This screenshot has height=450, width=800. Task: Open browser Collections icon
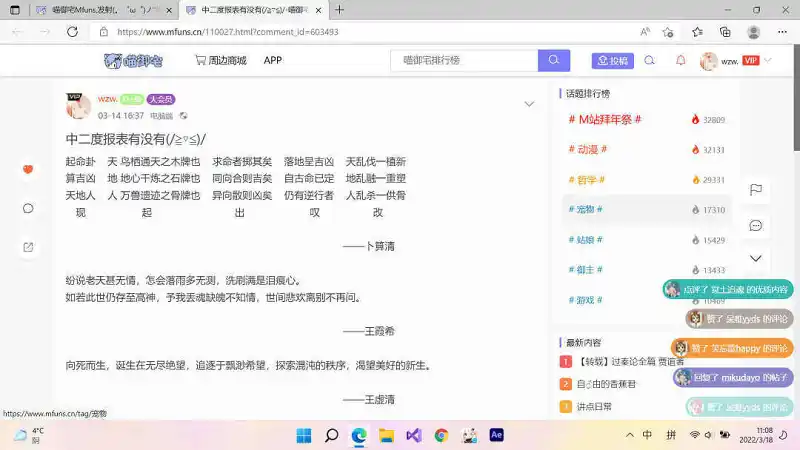click(725, 32)
